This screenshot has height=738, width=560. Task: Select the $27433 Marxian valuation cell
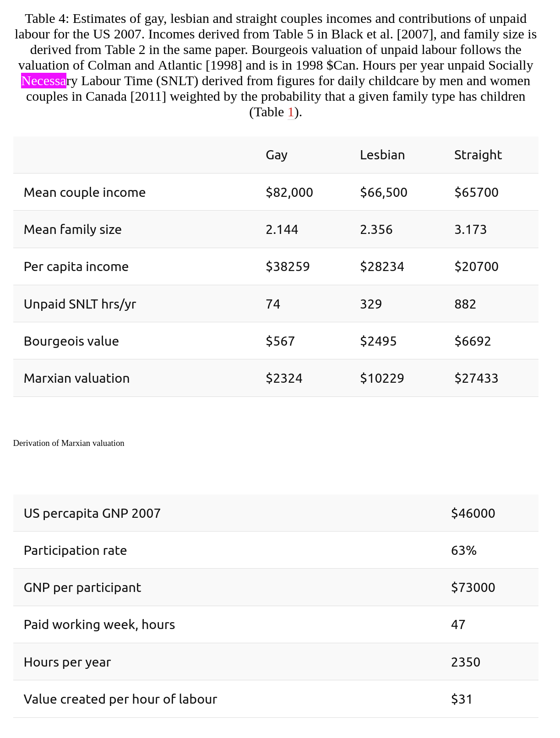(x=476, y=378)
